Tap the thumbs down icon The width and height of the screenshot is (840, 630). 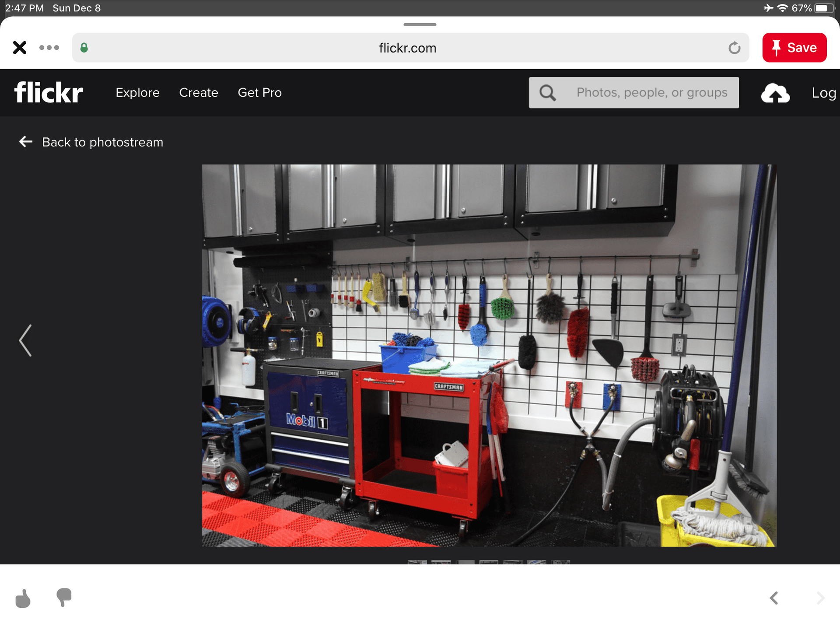64,597
